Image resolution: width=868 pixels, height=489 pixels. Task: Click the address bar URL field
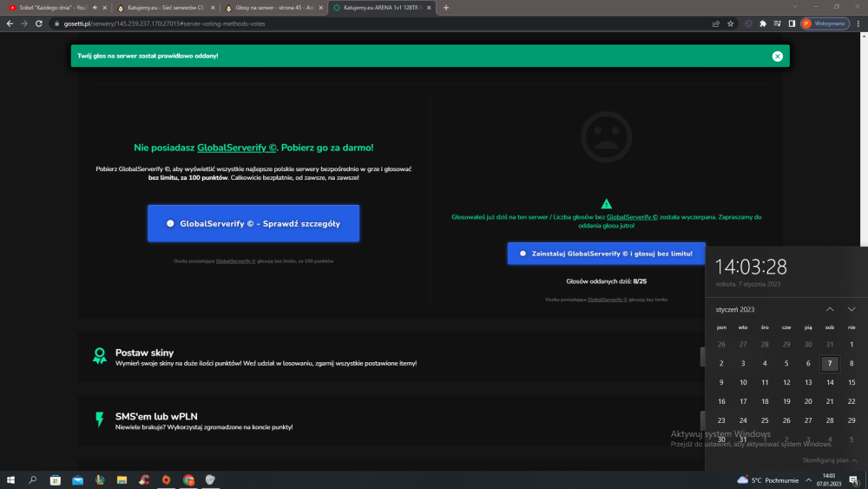[382, 23]
